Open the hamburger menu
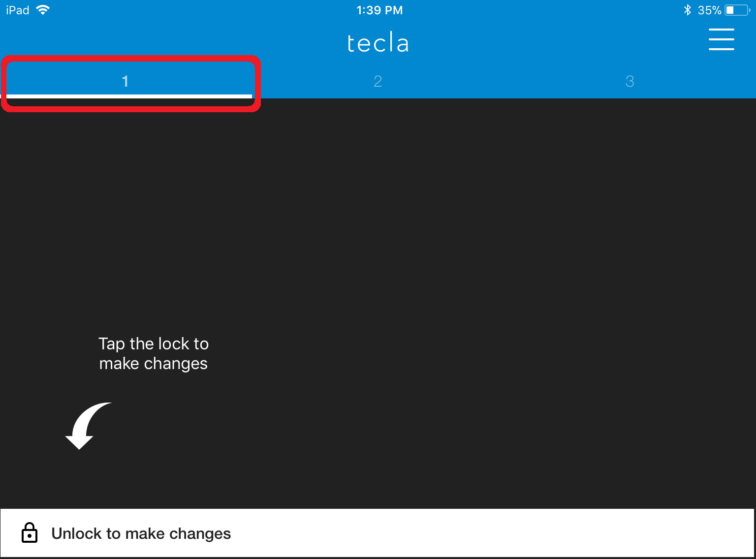Viewport: 756px width, 559px height. point(721,39)
